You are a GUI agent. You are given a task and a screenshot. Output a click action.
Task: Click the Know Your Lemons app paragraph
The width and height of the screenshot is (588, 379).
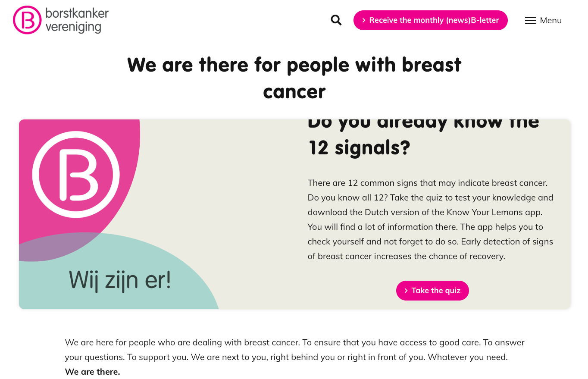(x=430, y=212)
